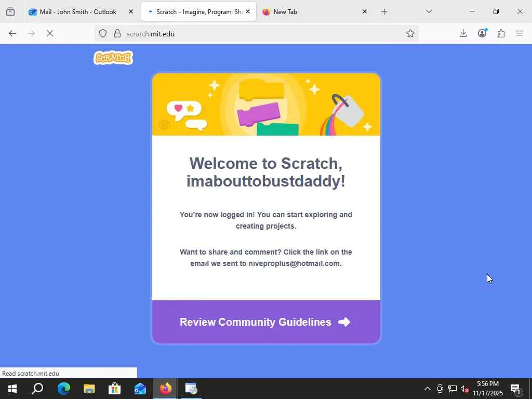Image resolution: width=532 pixels, height=399 pixels.
Task: Click the "You're now logged in!" text
Action: (x=217, y=215)
